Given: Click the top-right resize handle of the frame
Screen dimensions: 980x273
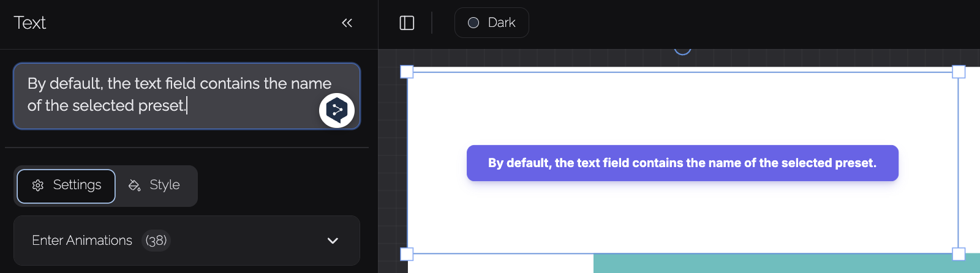Looking at the screenshot, I should pyautogui.click(x=959, y=72).
